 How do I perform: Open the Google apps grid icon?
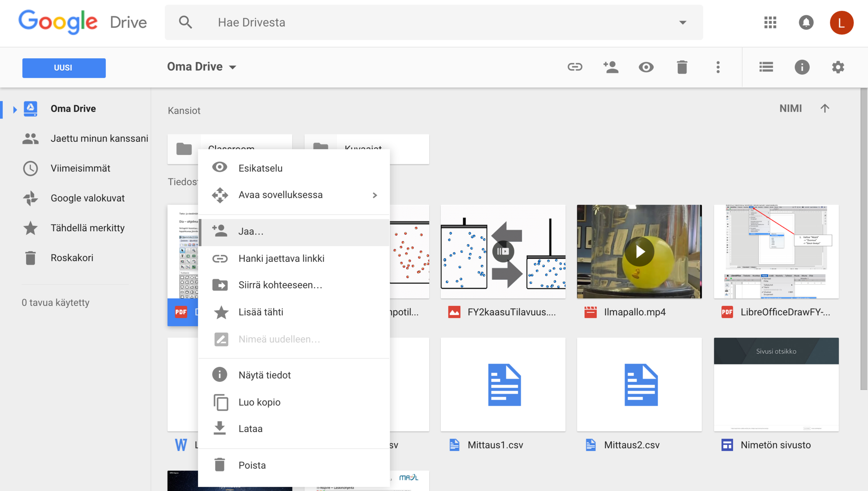770,23
